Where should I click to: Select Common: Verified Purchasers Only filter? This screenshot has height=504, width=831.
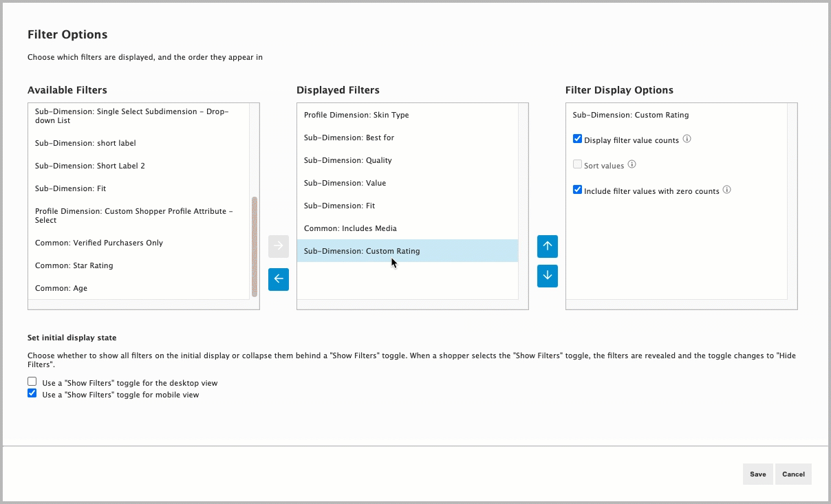(98, 243)
